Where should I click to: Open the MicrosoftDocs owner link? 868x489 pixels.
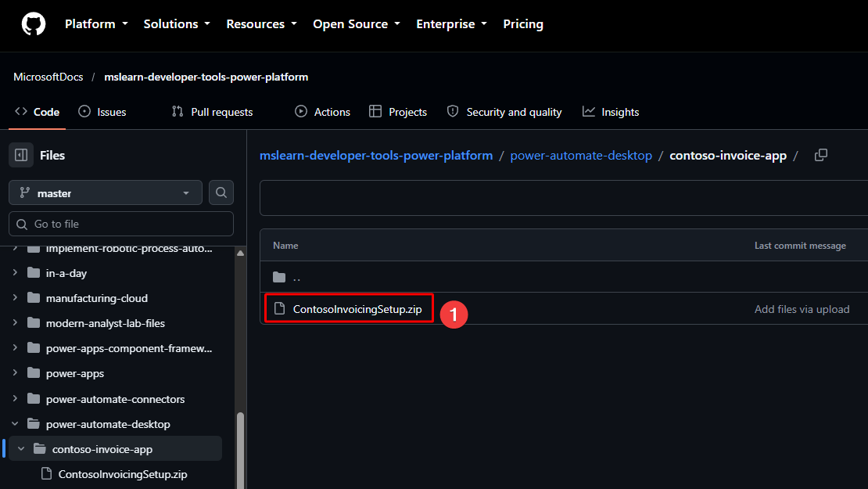48,77
